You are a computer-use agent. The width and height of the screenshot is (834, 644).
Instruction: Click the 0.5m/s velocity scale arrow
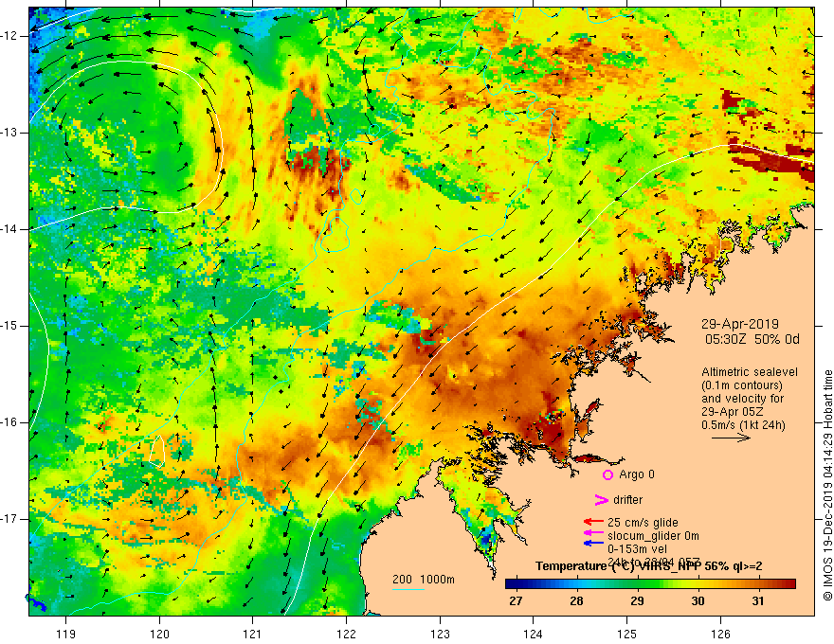(731, 438)
